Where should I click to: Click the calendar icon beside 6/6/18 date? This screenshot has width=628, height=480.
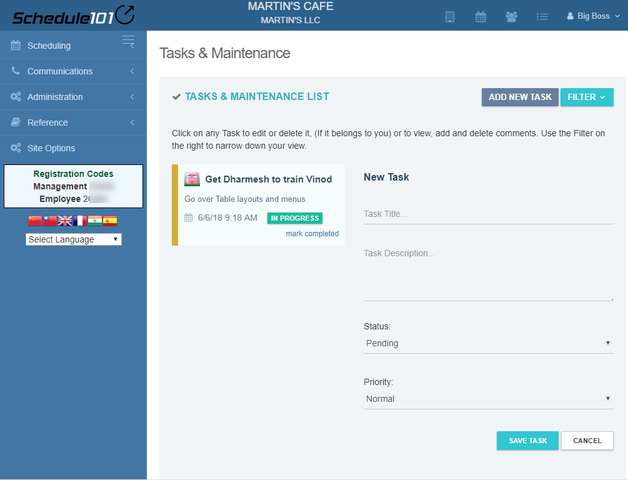(189, 218)
